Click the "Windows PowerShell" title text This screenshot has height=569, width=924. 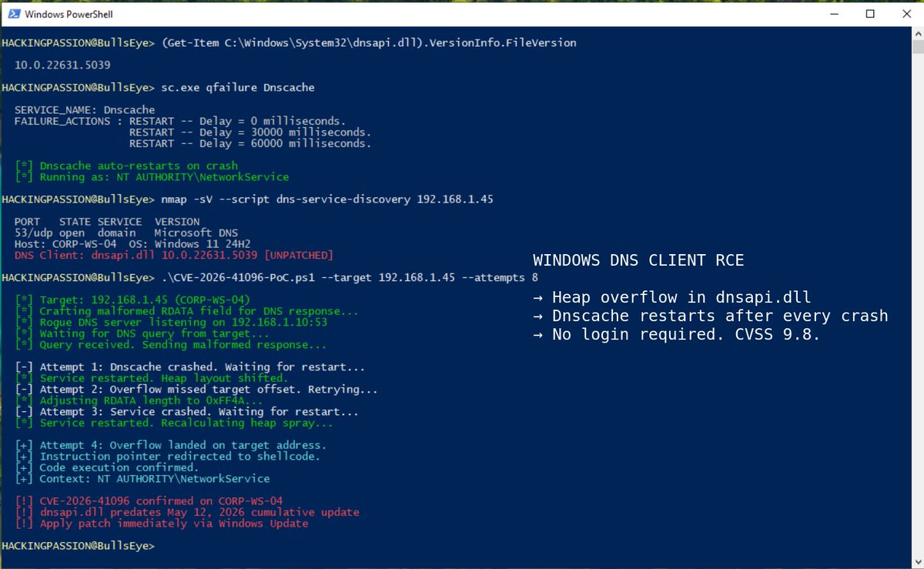(67, 14)
